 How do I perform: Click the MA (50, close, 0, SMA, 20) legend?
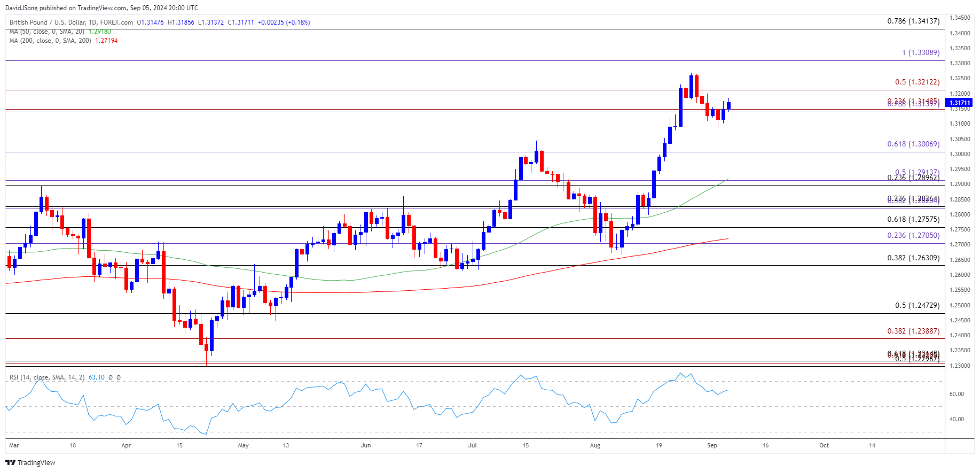click(46, 32)
